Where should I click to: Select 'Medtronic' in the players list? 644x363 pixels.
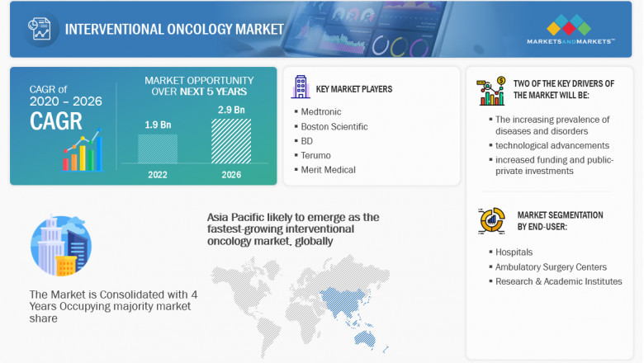coord(321,112)
